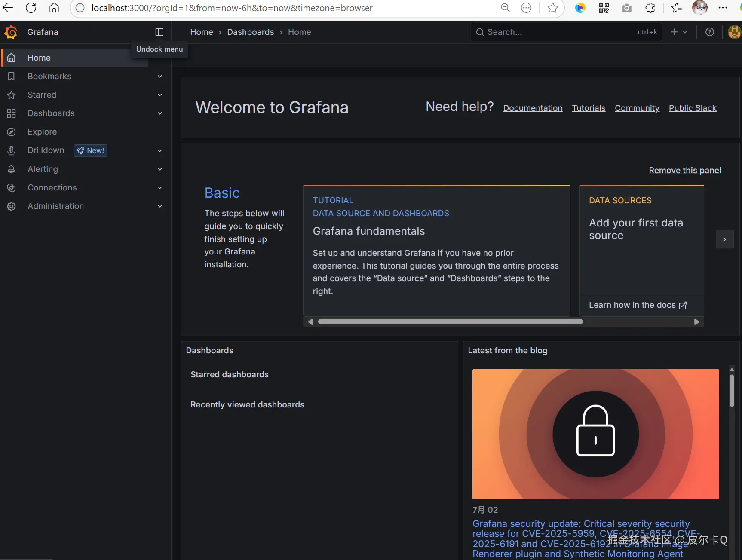Expand the Alerting section chevron
Viewport: 742px width, 560px height.
(x=160, y=169)
